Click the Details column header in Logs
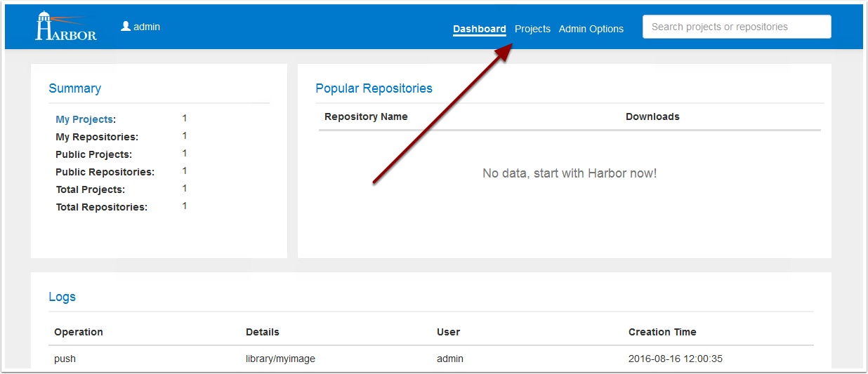Image resolution: width=868 pixels, height=374 pixels. pyautogui.click(x=263, y=332)
